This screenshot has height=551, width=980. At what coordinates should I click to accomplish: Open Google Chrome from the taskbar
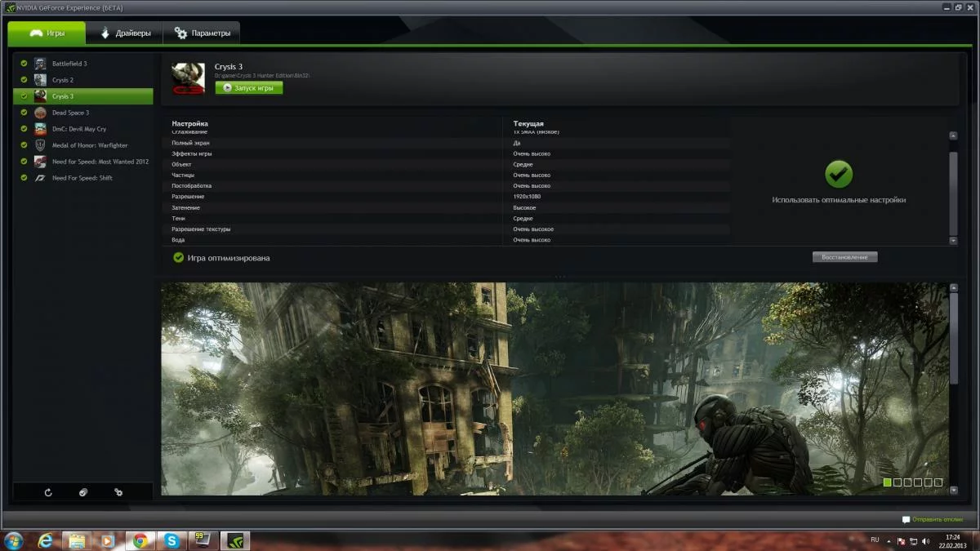pos(140,540)
